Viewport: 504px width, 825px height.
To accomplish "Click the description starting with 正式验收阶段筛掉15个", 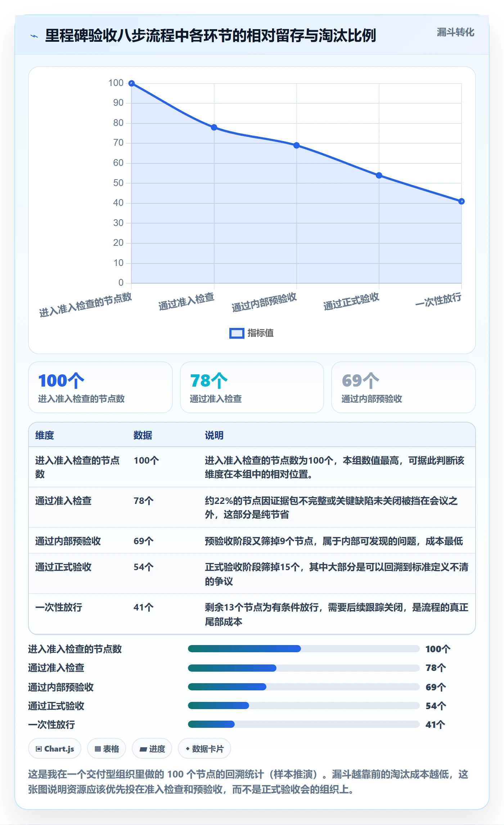I will click(337, 574).
